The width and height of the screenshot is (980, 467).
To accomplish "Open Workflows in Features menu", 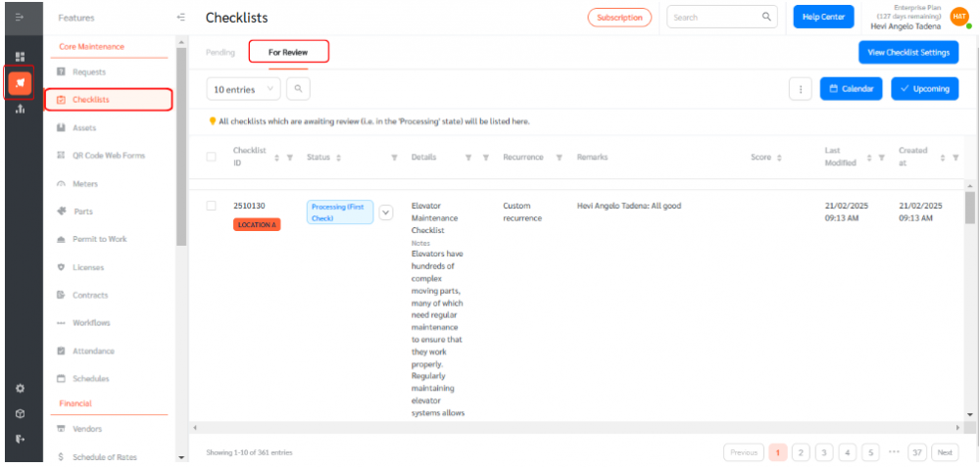I will click(x=91, y=323).
